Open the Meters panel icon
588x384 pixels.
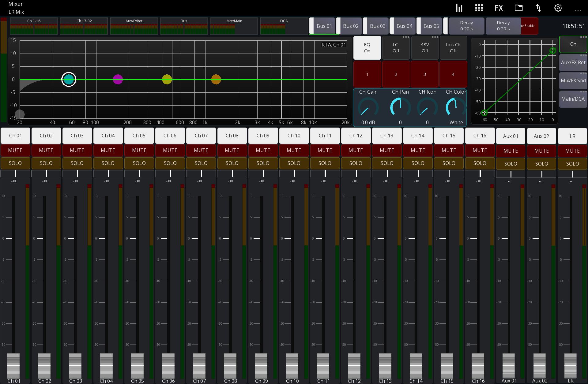[459, 8]
